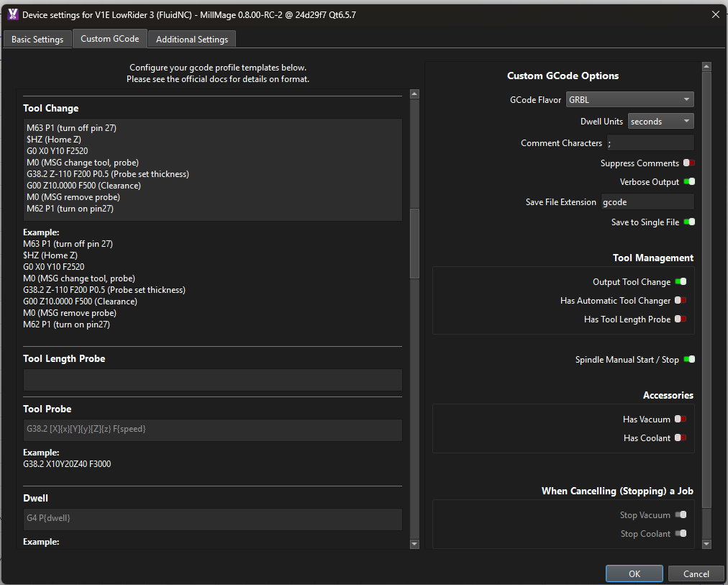Click the MillMage app icon in title bar
This screenshot has width=728, height=585.
click(x=12, y=14)
